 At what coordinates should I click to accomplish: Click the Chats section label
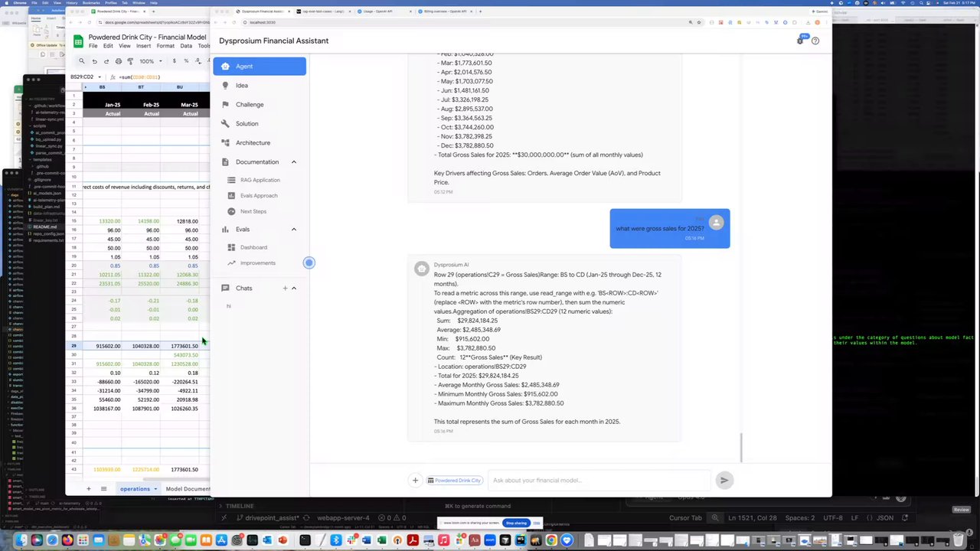point(243,289)
